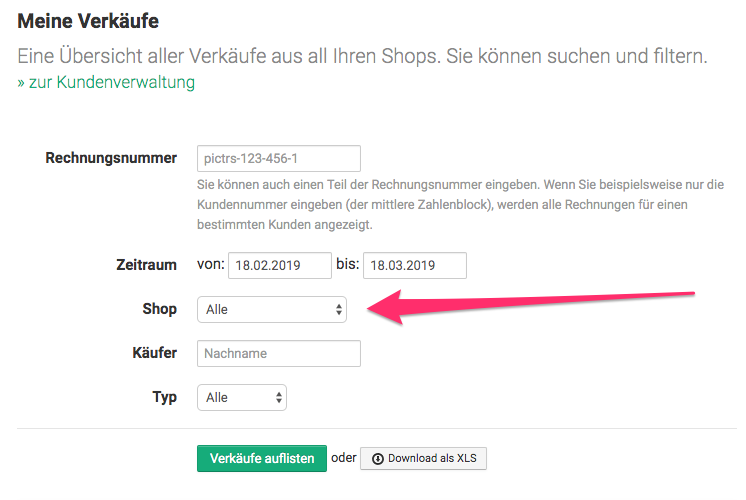Click the 'Download als XLS' text
This screenshot has height=500, width=746.
coord(432,459)
